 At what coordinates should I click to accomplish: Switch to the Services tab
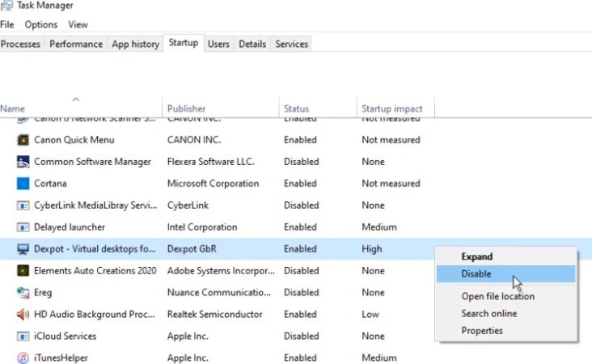(291, 44)
